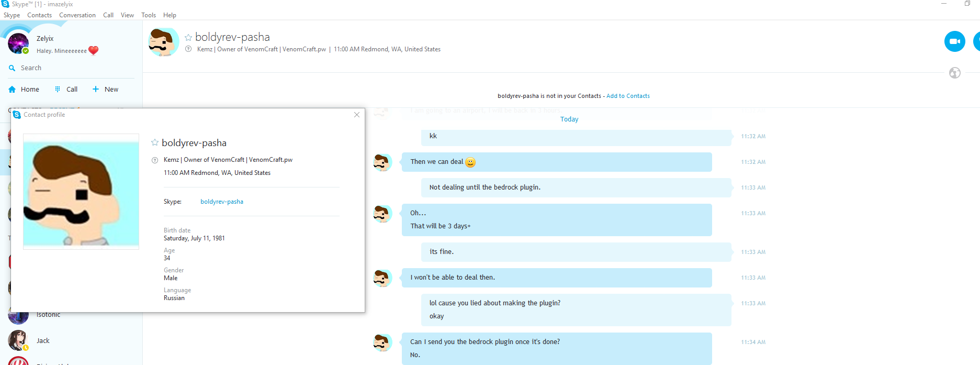
Task: Click the boldyrev-pasha conversation title
Action: pos(232,37)
